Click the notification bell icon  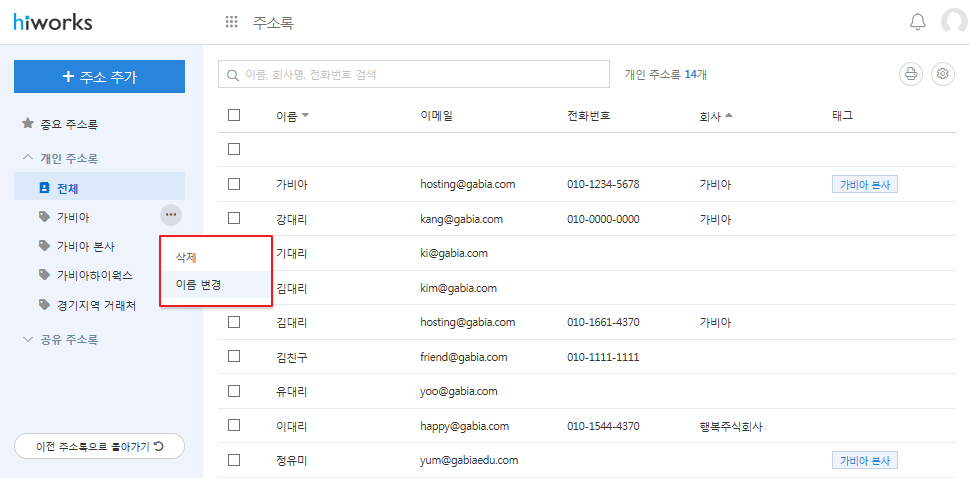917,22
